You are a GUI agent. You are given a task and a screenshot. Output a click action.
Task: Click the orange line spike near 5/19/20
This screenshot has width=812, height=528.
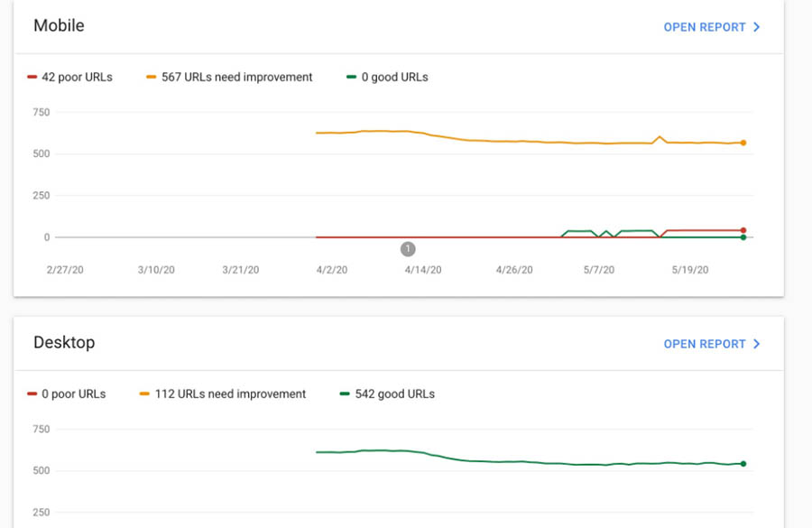660,137
